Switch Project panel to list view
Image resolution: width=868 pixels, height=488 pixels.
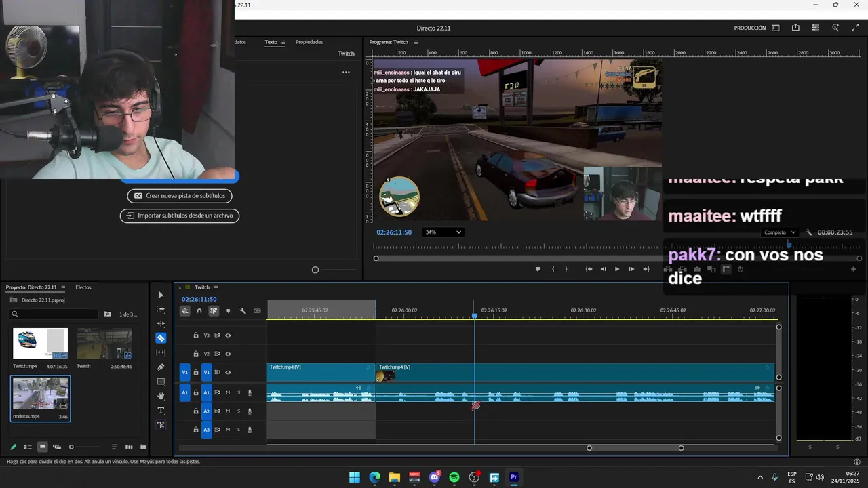pyautogui.click(x=28, y=447)
